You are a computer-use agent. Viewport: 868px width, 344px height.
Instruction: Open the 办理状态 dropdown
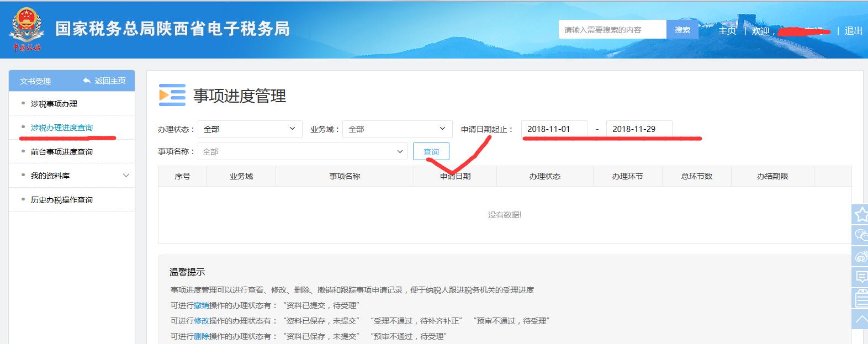250,129
